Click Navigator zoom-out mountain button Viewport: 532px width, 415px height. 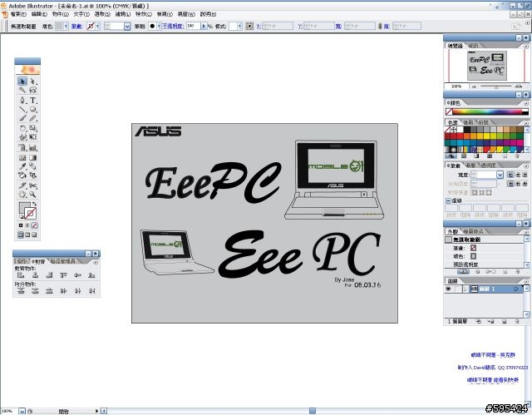(475, 86)
